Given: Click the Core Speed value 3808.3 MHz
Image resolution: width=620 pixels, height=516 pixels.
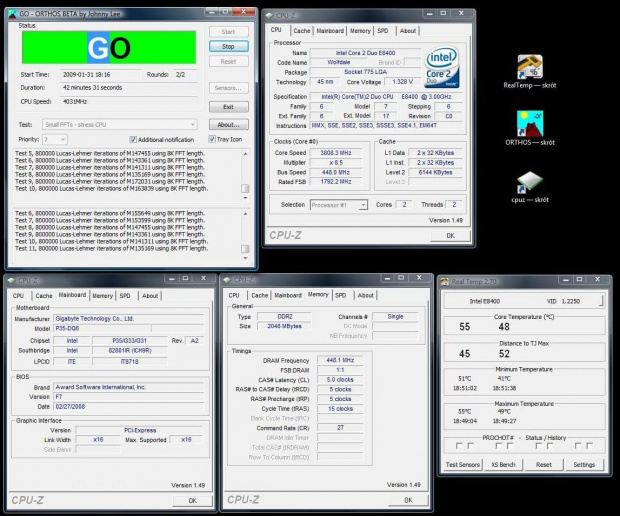Looking at the screenshot, I should [x=335, y=153].
